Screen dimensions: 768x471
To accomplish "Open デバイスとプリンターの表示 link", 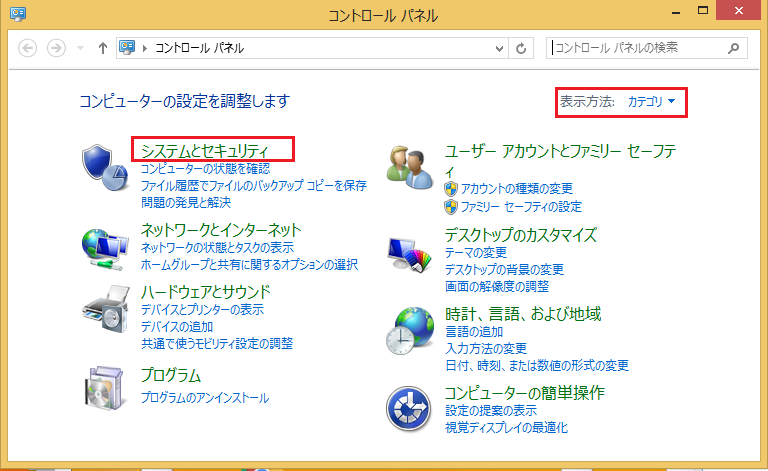I will click(202, 309).
